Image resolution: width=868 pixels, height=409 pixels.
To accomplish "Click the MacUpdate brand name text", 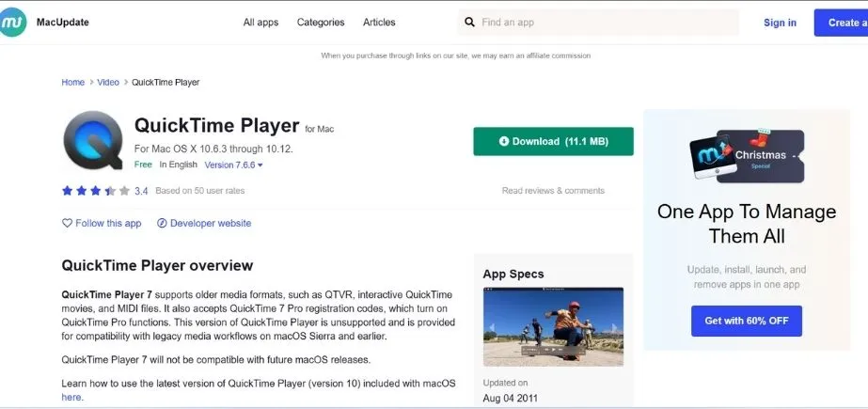I will coord(63,23).
